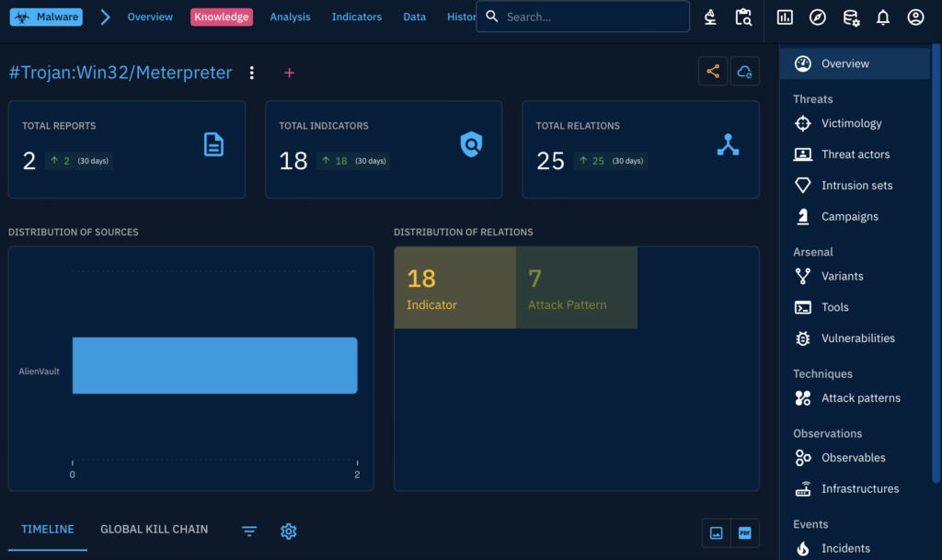Export timeline as image icon
The image size is (942, 560).
(716, 533)
